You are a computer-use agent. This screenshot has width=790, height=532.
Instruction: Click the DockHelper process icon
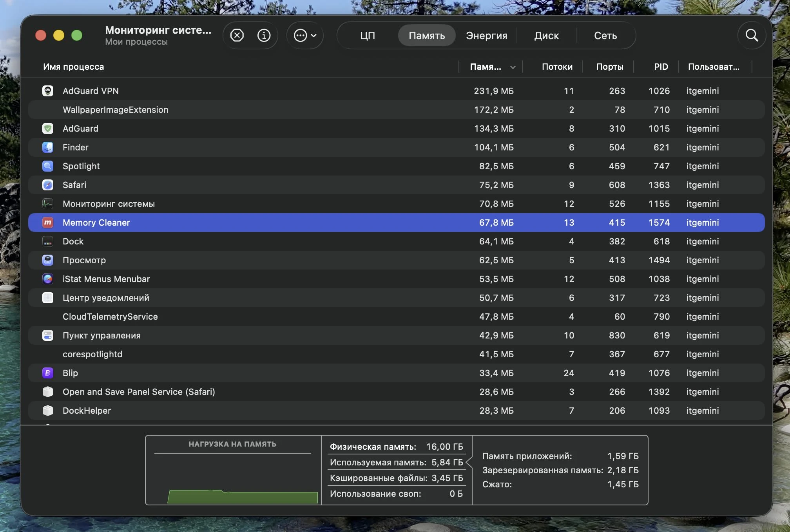pyautogui.click(x=48, y=411)
